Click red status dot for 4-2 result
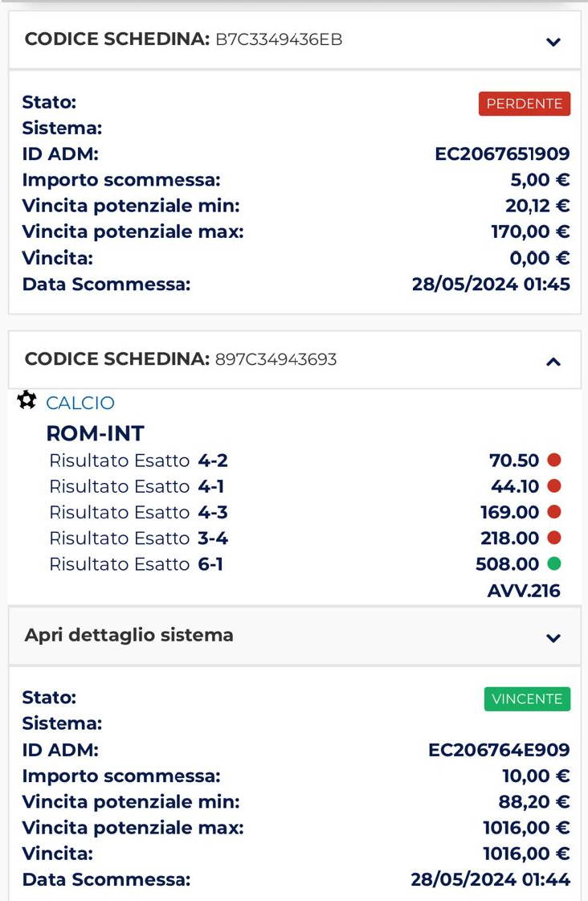Screen dimensions: 588x901 (554, 460)
